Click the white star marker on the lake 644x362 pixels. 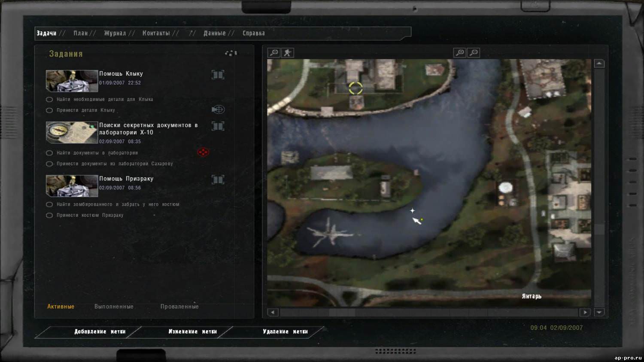point(412,210)
